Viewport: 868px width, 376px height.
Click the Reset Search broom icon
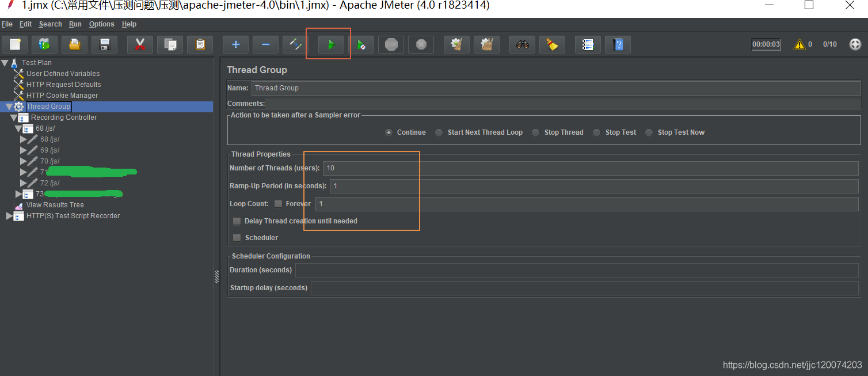point(552,44)
